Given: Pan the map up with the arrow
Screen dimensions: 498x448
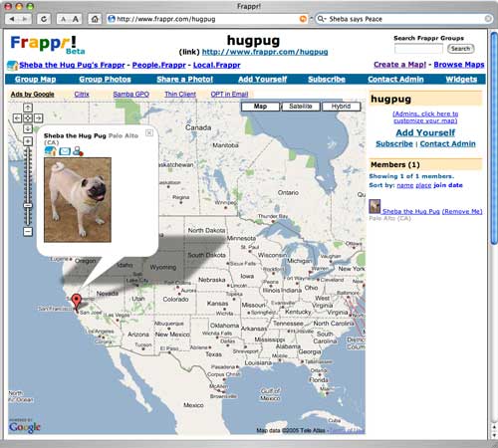Looking at the screenshot, I should click(28, 108).
